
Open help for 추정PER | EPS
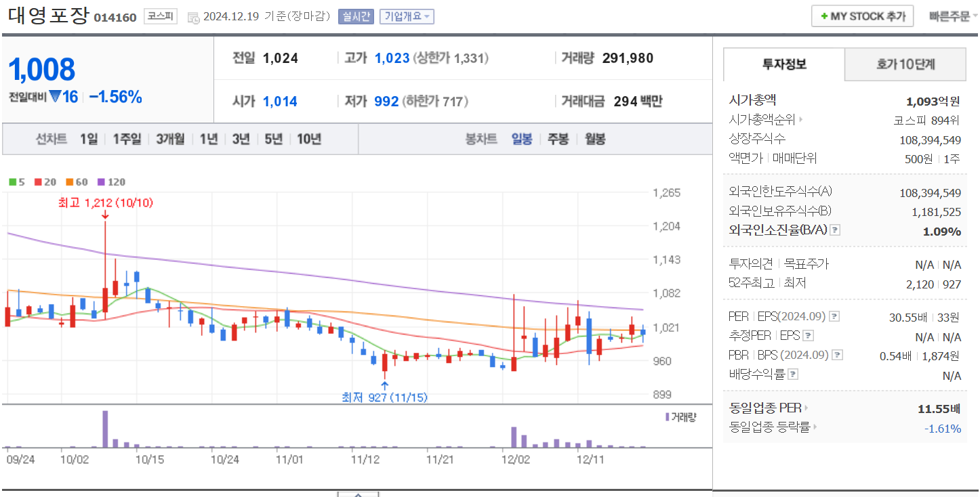(x=808, y=336)
